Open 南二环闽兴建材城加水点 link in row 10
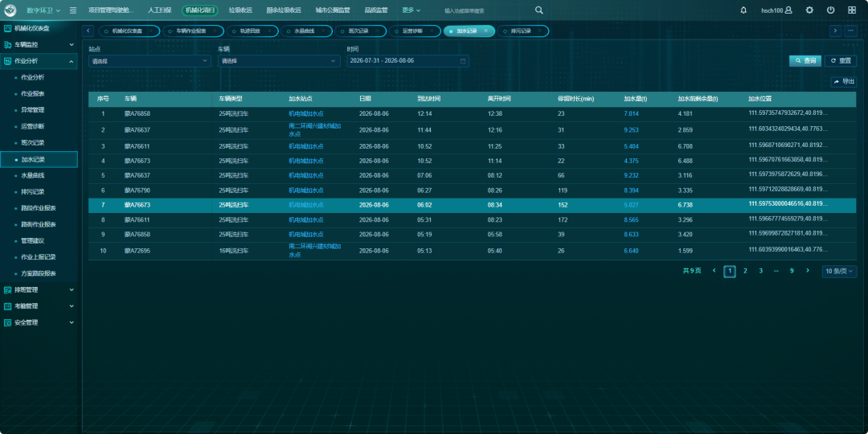This screenshot has height=434, width=868. tap(314, 252)
